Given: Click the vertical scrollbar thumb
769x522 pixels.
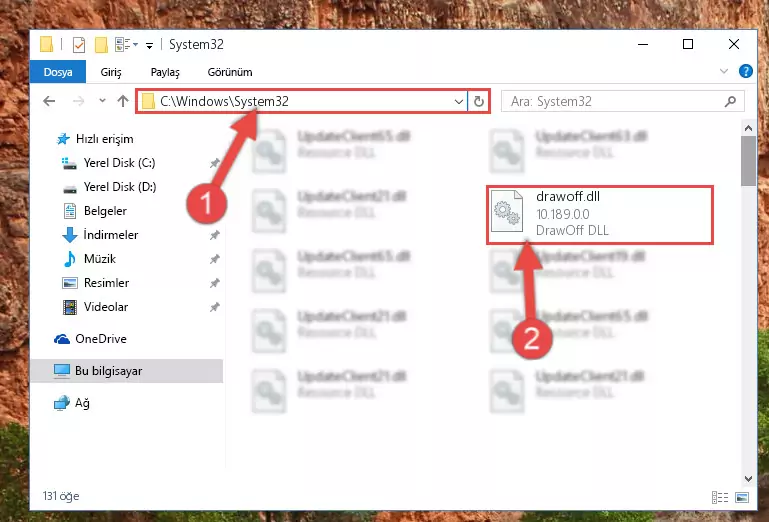Looking at the screenshot, I should [748, 161].
